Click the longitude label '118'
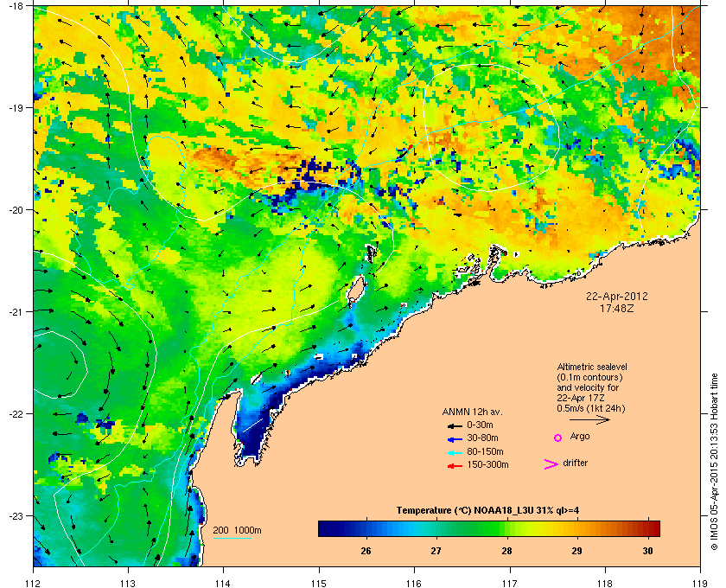This screenshot has width=726, height=588. click(605, 584)
